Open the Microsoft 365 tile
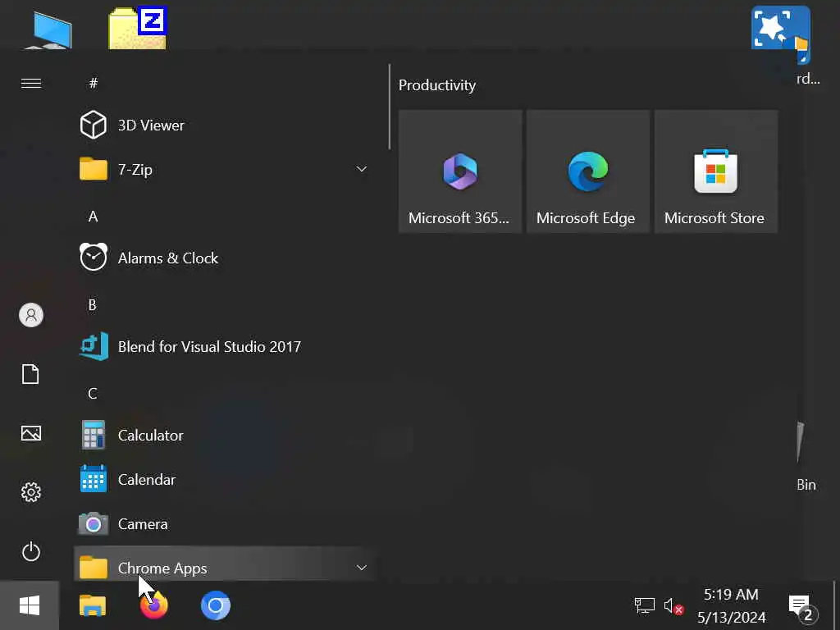 pos(460,171)
